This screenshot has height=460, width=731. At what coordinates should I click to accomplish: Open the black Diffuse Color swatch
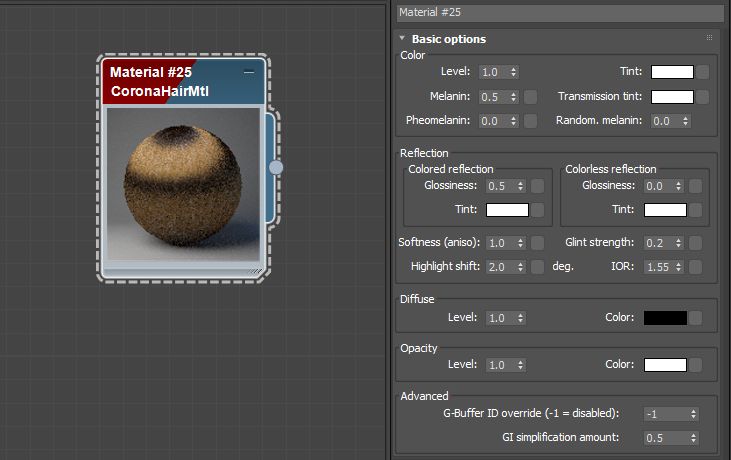[665, 318]
